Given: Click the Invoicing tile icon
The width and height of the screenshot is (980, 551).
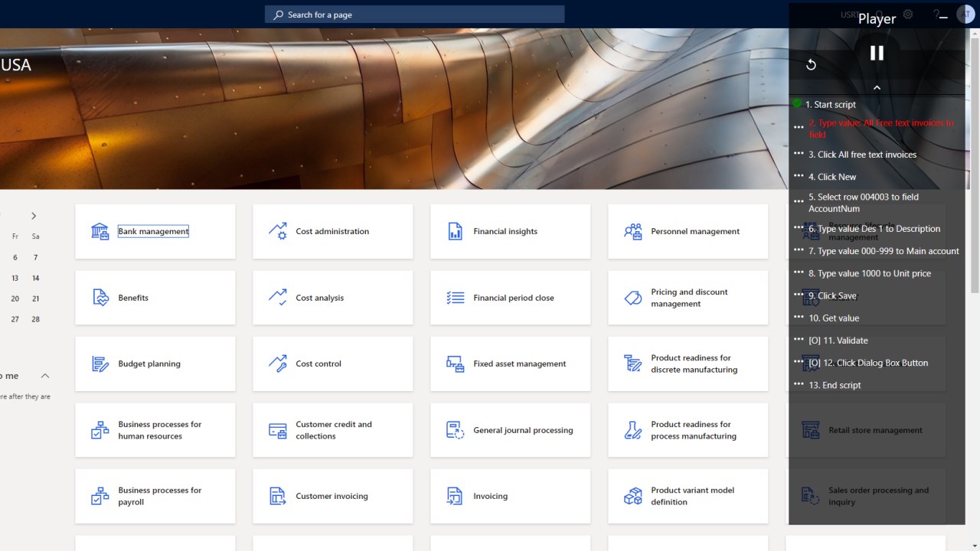Looking at the screenshot, I should tap(456, 496).
